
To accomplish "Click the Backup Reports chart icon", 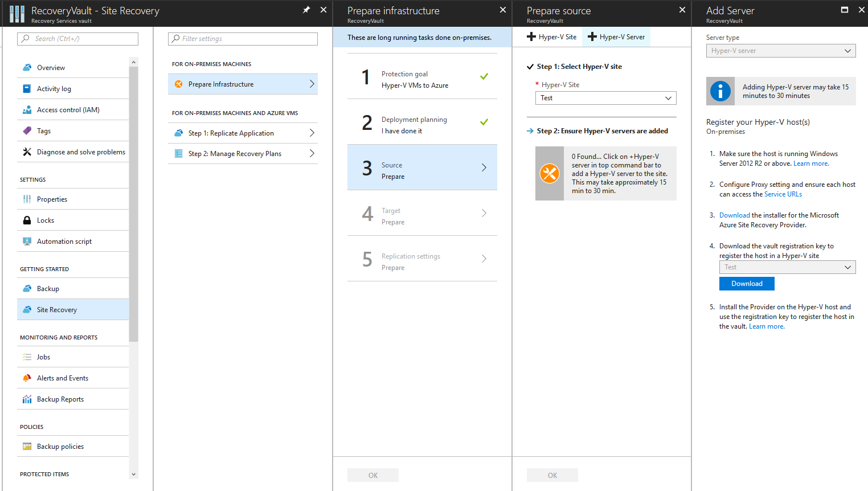I will [27, 399].
